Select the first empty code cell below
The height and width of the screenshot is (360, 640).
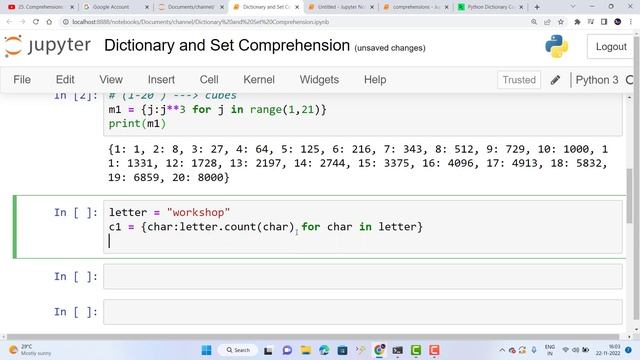click(x=362, y=276)
